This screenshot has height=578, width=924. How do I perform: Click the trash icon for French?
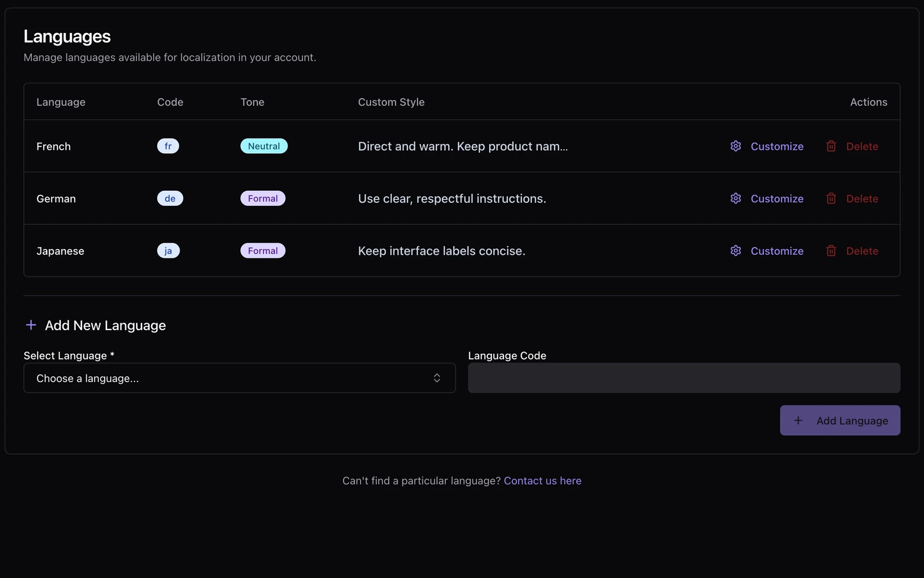(x=831, y=146)
